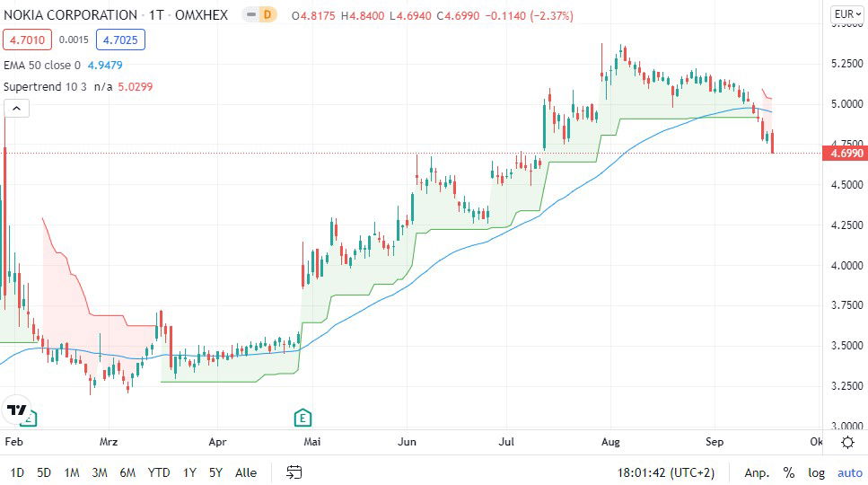Click the earnings E marker near Mai
868x485 pixels.
click(x=303, y=417)
